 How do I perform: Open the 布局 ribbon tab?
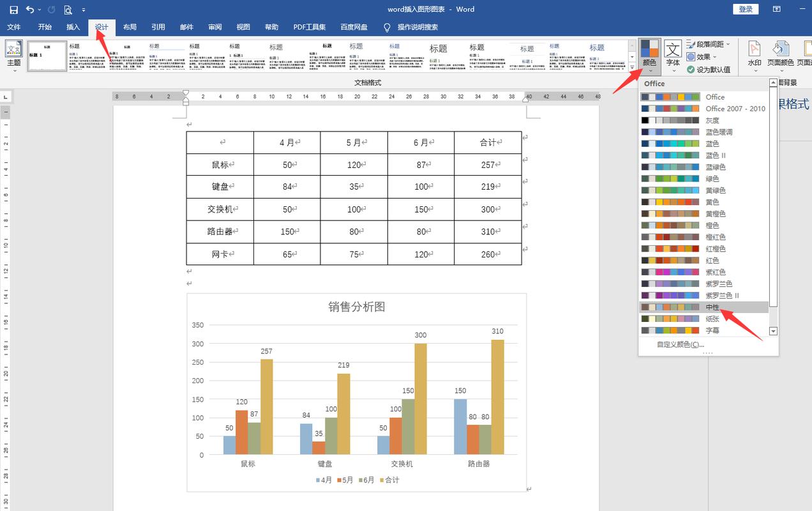coord(130,27)
